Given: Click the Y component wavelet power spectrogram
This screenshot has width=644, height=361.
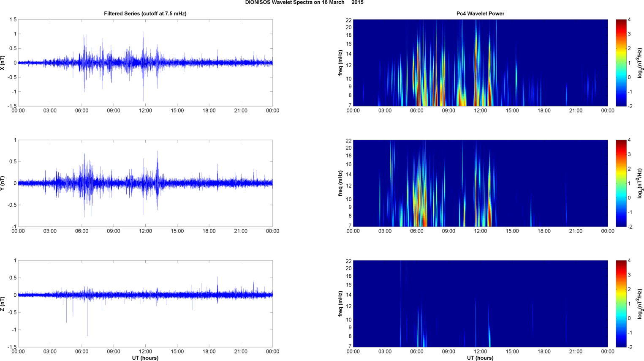Looking at the screenshot, I should click(x=480, y=183).
